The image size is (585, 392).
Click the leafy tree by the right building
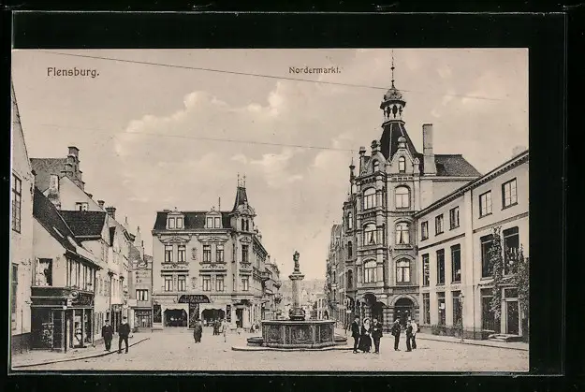(x=511, y=274)
